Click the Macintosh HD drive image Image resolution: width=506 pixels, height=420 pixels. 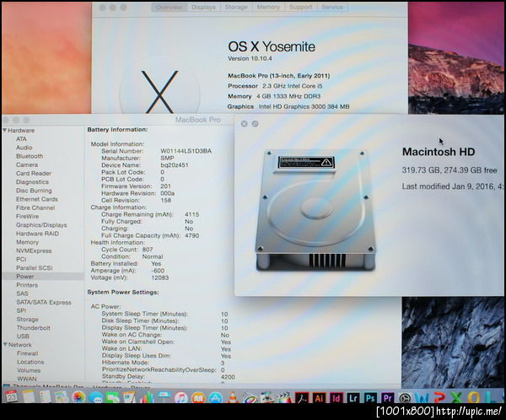315,211
